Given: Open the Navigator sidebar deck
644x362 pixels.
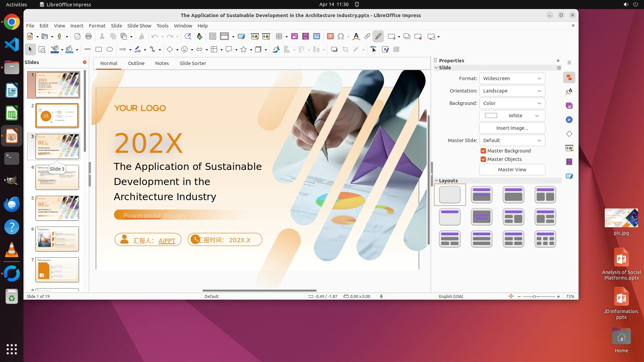Looking at the screenshot, I should [x=569, y=120].
